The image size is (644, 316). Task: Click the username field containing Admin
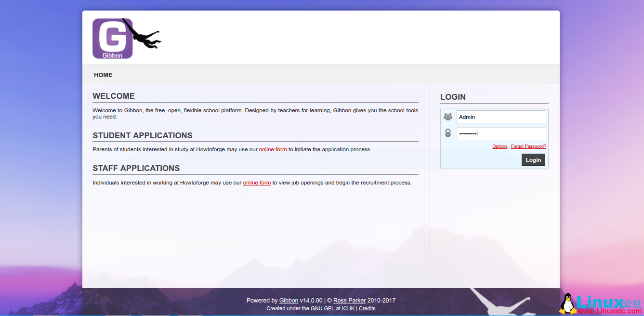(x=501, y=117)
